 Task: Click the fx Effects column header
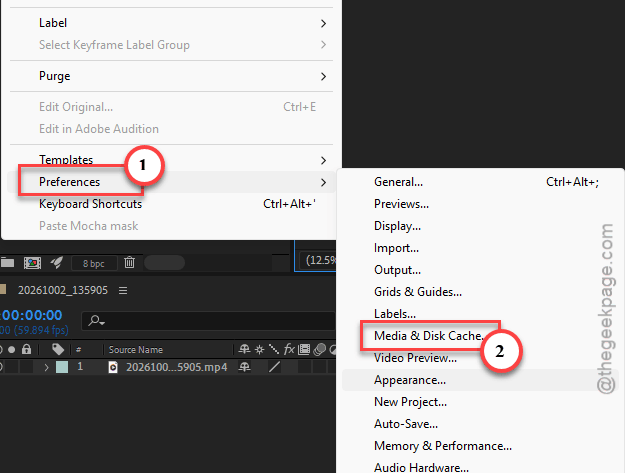tap(289, 349)
